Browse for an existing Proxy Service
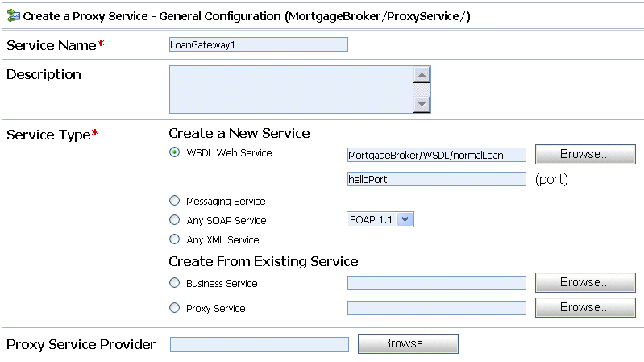Image resolution: width=644 pixels, height=362 pixels. click(585, 307)
